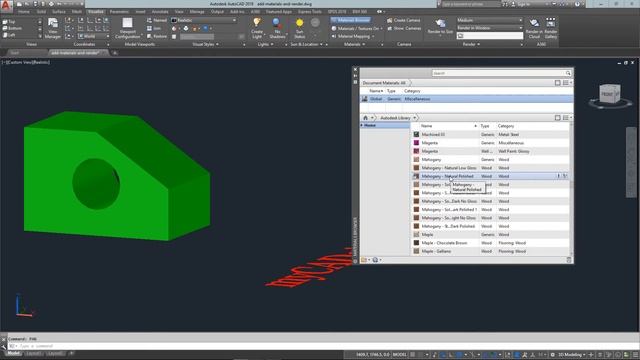Toggle document materials panel view icon
The height and width of the screenshot is (360, 640).
[558, 83]
